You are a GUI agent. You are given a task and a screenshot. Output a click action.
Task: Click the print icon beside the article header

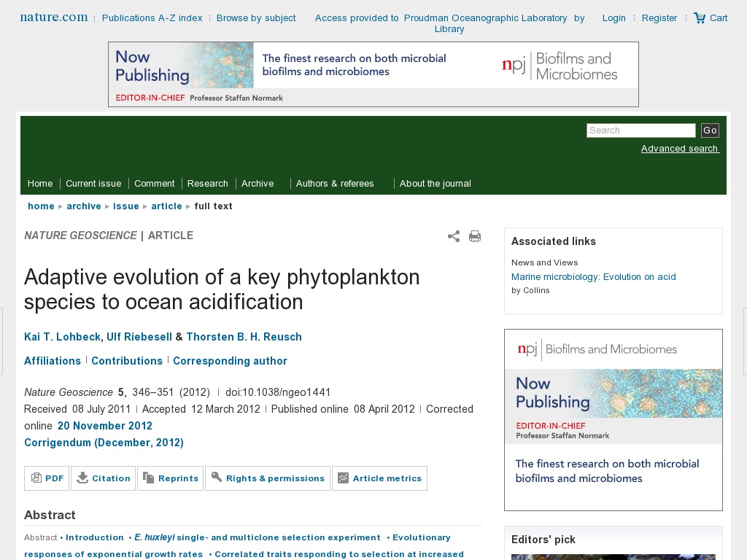[x=474, y=236]
